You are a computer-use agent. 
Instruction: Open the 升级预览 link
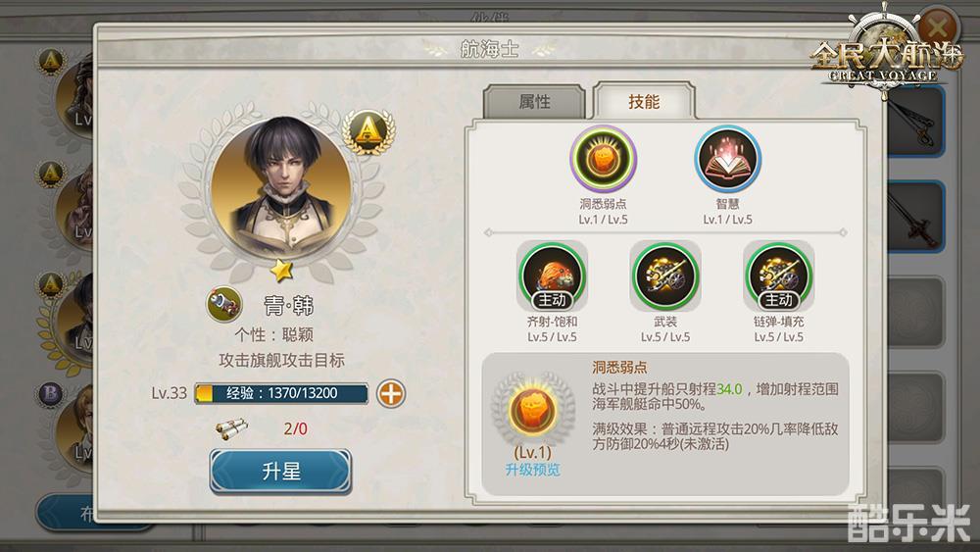(532, 470)
